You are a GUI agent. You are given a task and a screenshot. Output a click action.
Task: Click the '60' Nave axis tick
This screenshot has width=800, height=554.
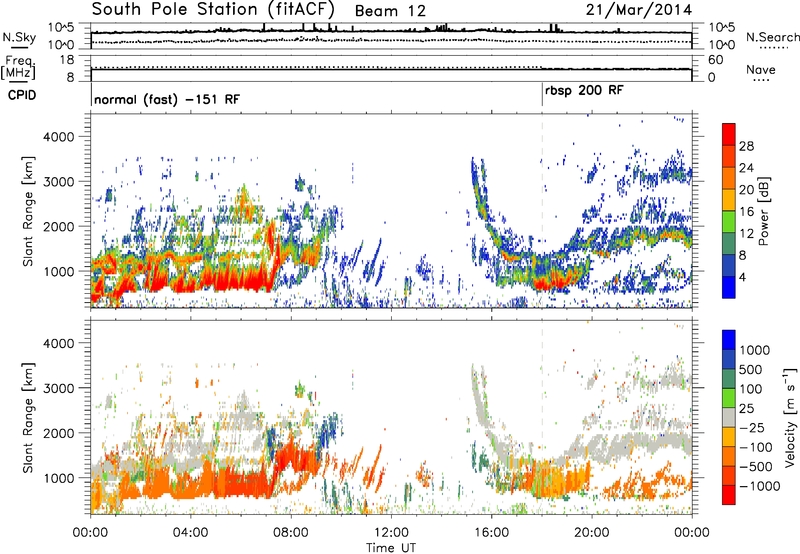[715, 60]
